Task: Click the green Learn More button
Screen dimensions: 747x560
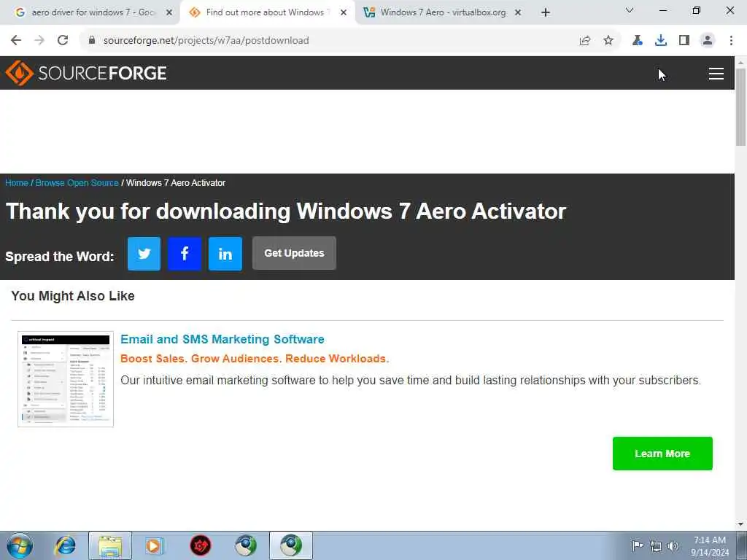Action: 662,454
